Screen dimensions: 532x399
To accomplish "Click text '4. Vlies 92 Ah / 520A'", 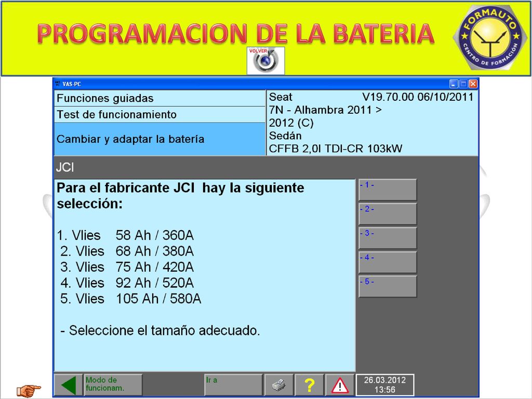I will point(127,283).
